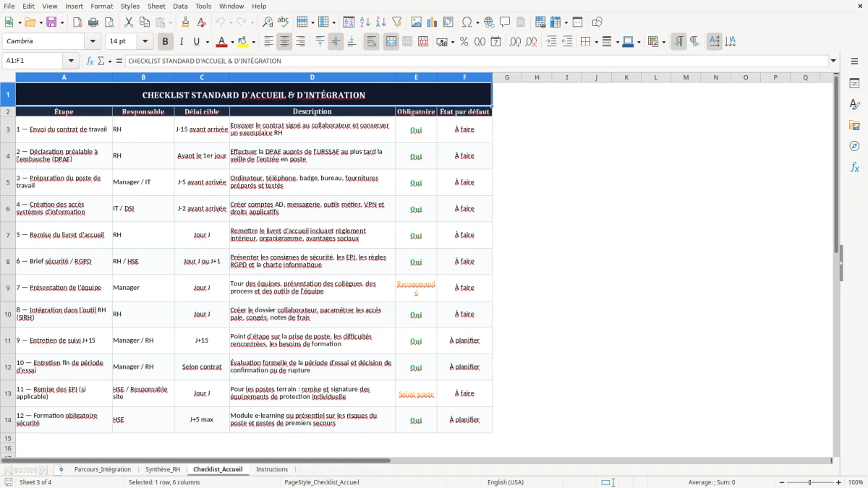
Task: Click the Clear Direct Formatting icon
Action: 202,22
